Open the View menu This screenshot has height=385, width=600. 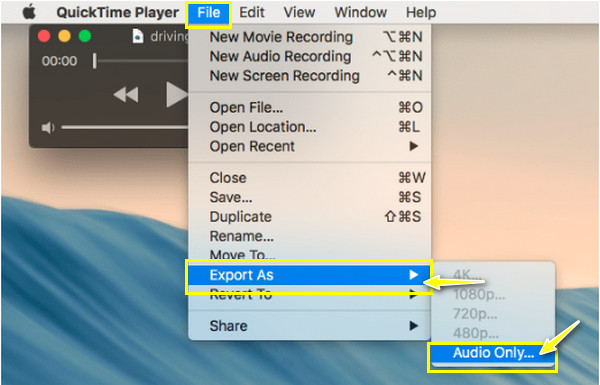[299, 13]
